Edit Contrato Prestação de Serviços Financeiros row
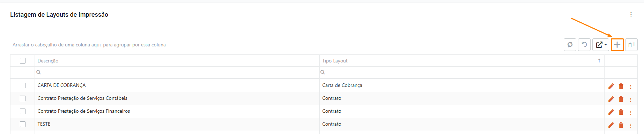This screenshot has height=134, width=644. [611, 112]
